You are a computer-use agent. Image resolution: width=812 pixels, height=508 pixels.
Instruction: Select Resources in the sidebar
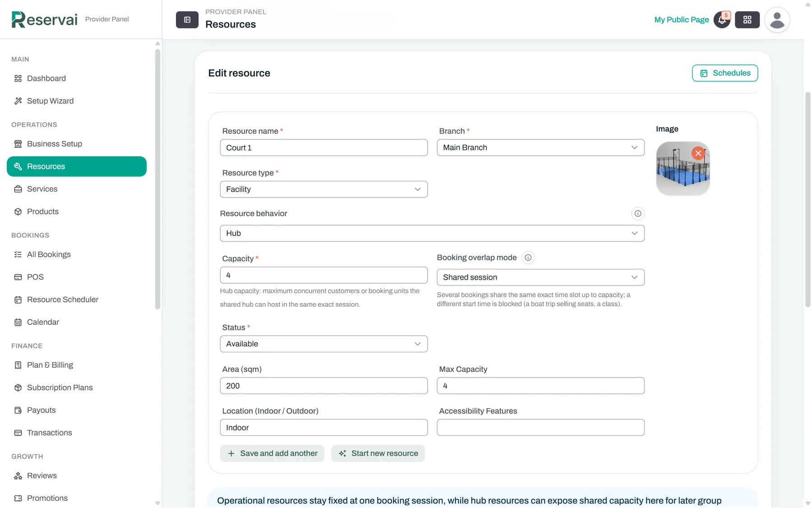click(x=77, y=166)
